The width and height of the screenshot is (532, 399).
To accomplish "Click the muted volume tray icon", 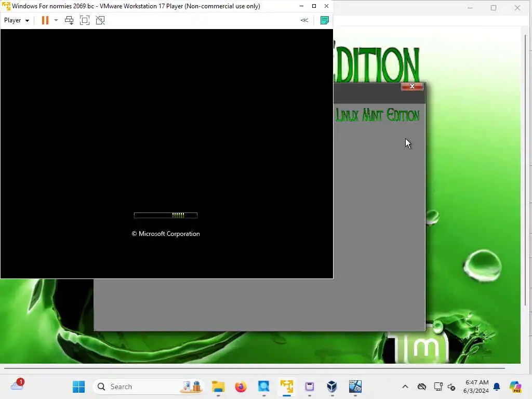I will 451,387.
